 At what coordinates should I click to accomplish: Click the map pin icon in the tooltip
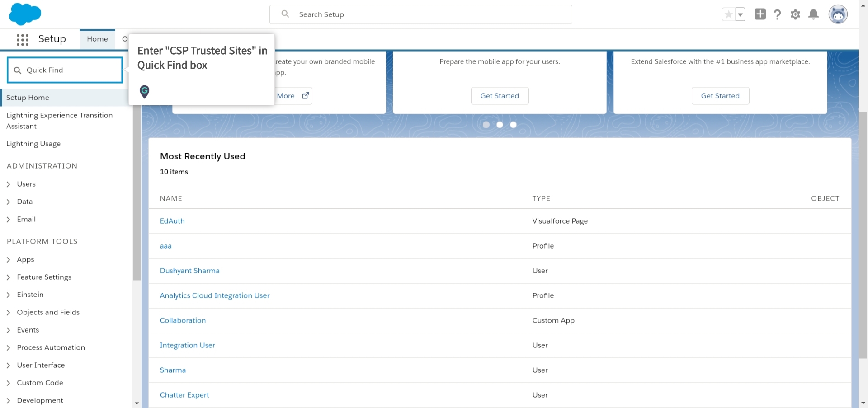click(144, 92)
